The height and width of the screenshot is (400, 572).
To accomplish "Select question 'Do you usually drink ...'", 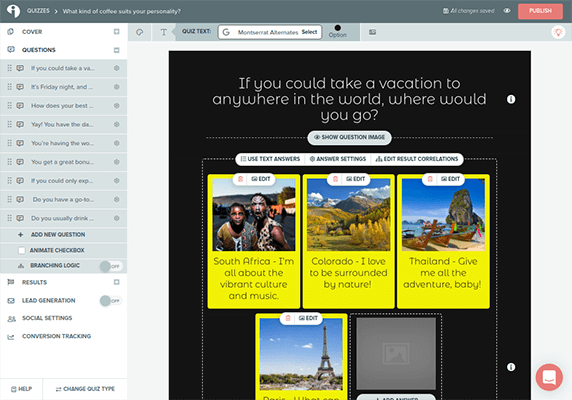I will pos(62,218).
